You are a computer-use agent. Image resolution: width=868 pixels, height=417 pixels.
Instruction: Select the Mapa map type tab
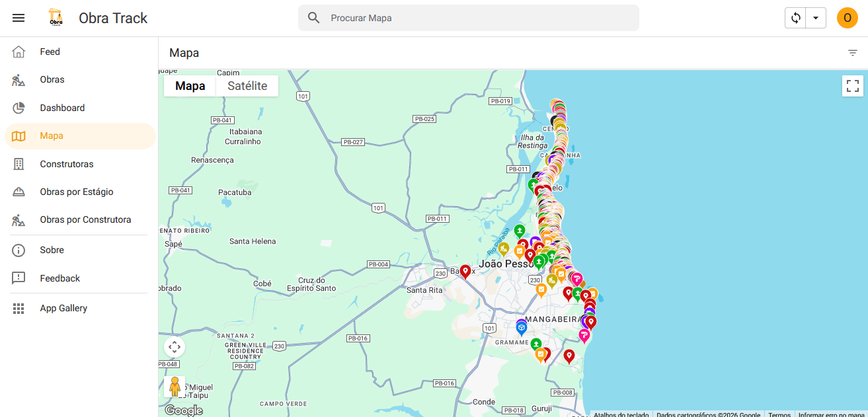tap(190, 85)
